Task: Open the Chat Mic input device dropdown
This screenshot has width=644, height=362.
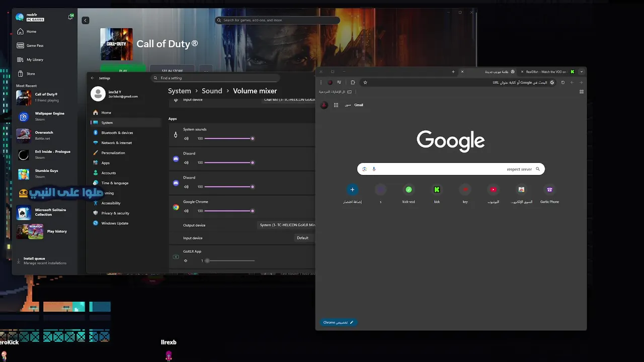Action: tap(289, 100)
